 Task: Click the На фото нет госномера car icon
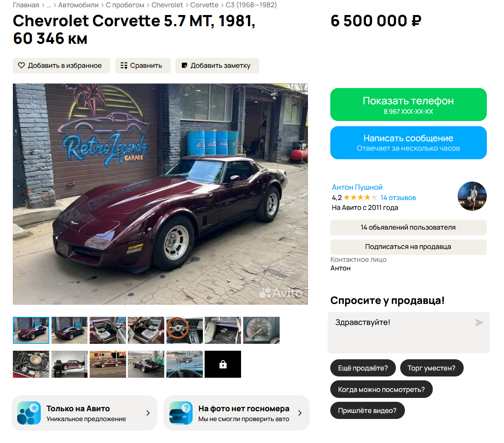(181, 413)
